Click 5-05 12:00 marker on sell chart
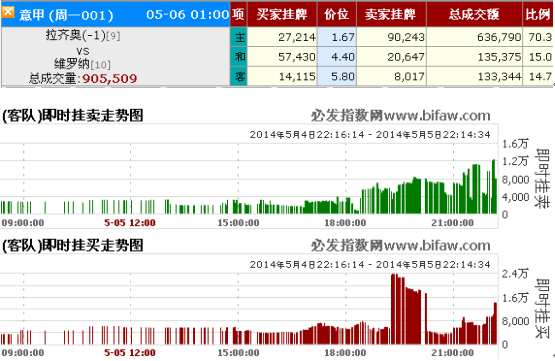The width and height of the screenshot is (555, 361). tap(130, 223)
